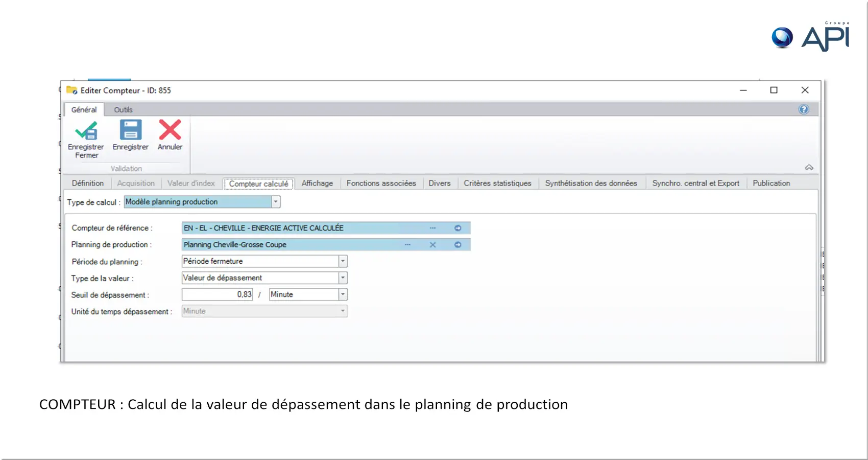Open the Acquisition tab

click(x=136, y=183)
